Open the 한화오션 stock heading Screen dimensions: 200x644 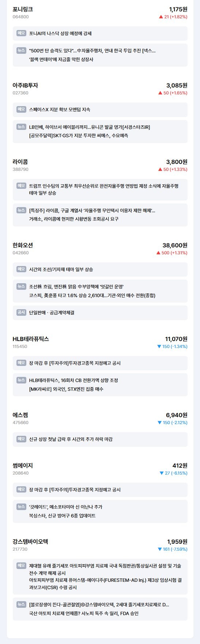coord(23,245)
